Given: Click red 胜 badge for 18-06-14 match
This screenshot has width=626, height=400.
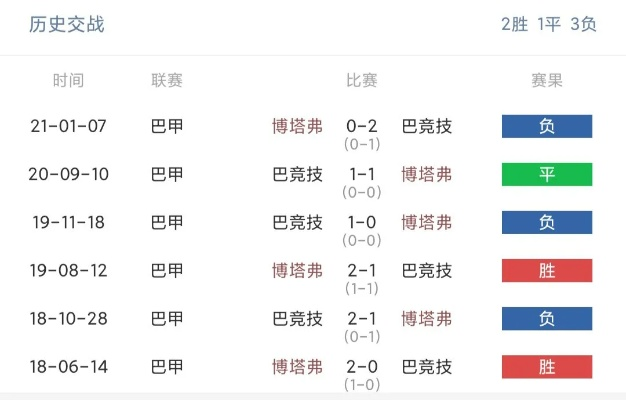Looking at the screenshot, I should coord(547,367).
